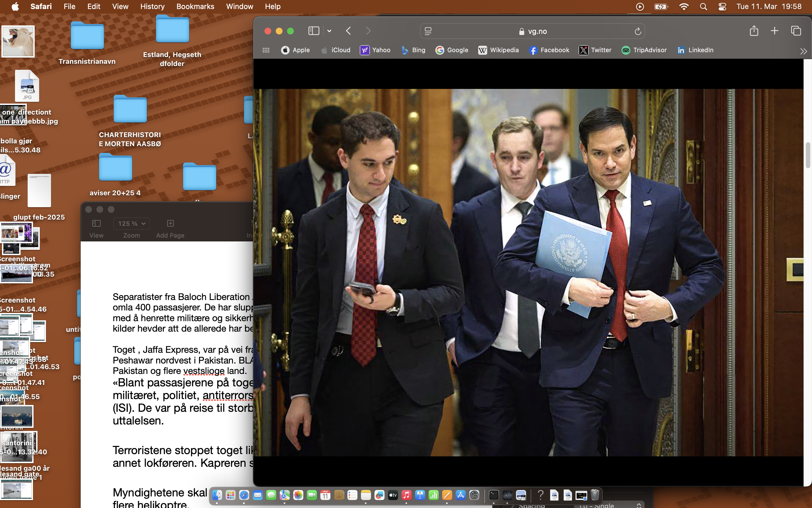Open Mail from the Dock

tap(258, 495)
